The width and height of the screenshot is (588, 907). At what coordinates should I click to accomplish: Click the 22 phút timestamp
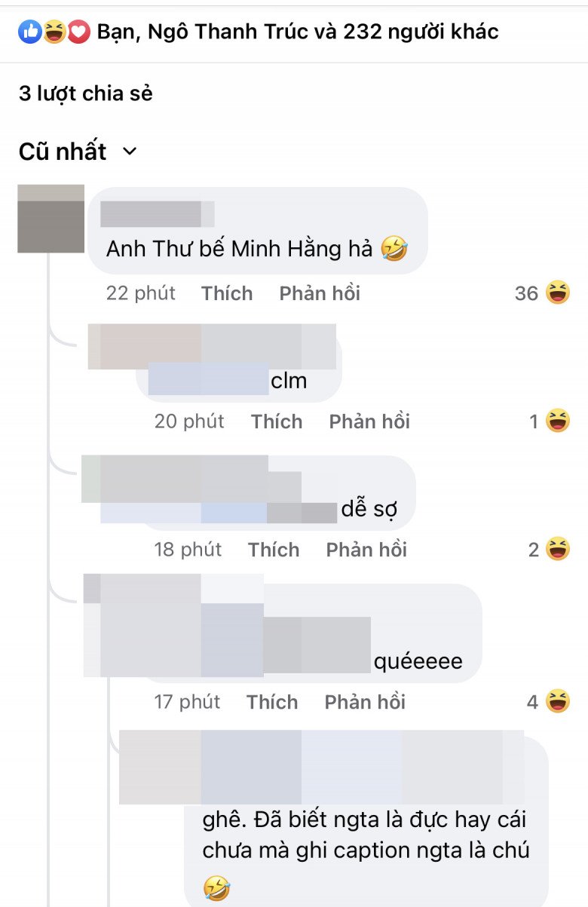(x=141, y=293)
